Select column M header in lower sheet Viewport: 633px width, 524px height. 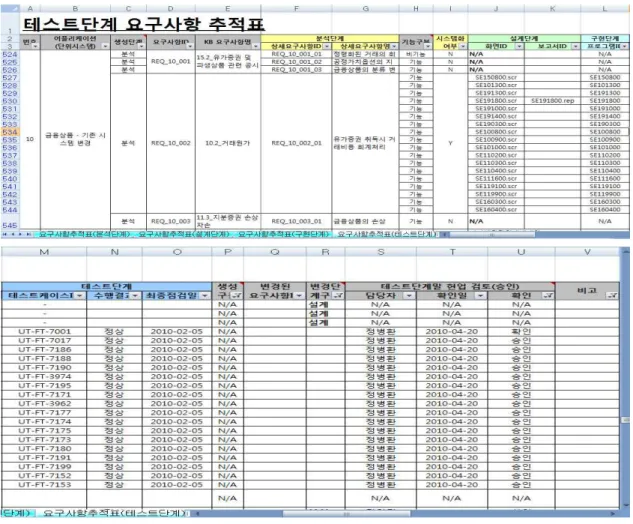coord(44,252)
